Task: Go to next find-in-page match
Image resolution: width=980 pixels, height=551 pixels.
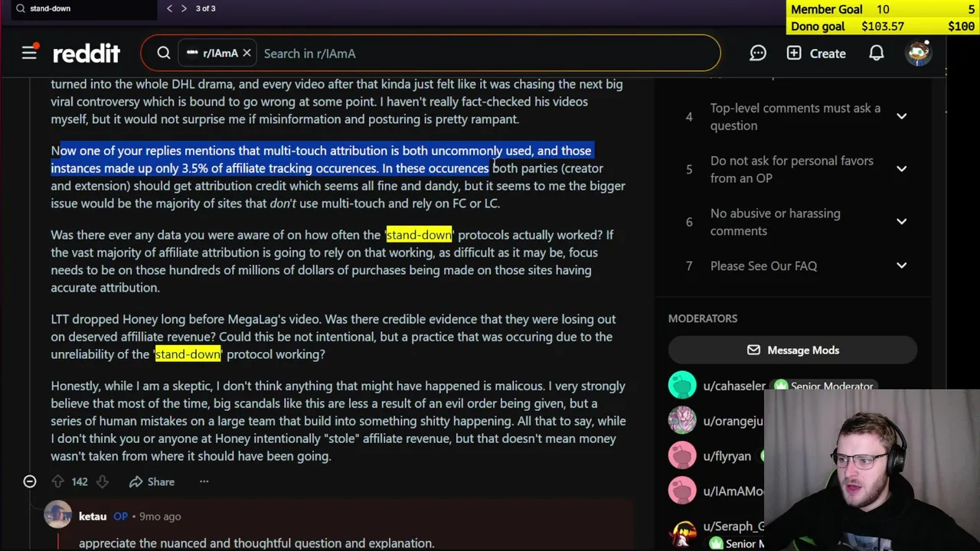Action: click(184, 8)
